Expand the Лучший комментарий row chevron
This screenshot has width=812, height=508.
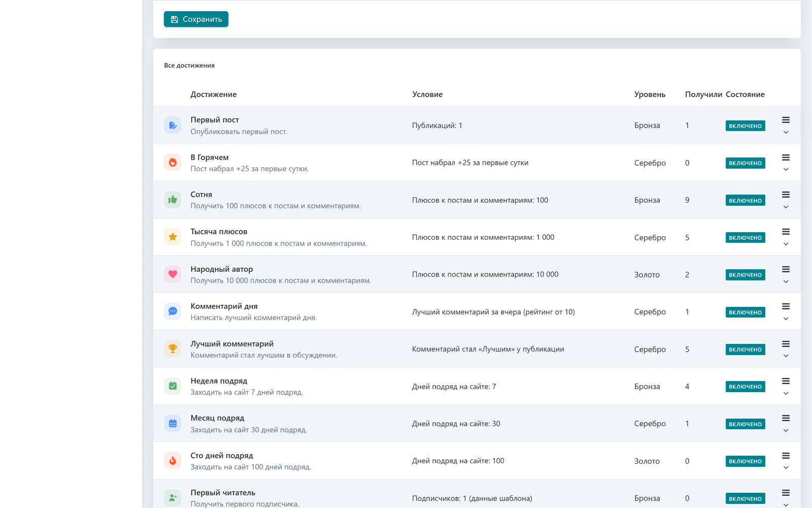(786, 356)
